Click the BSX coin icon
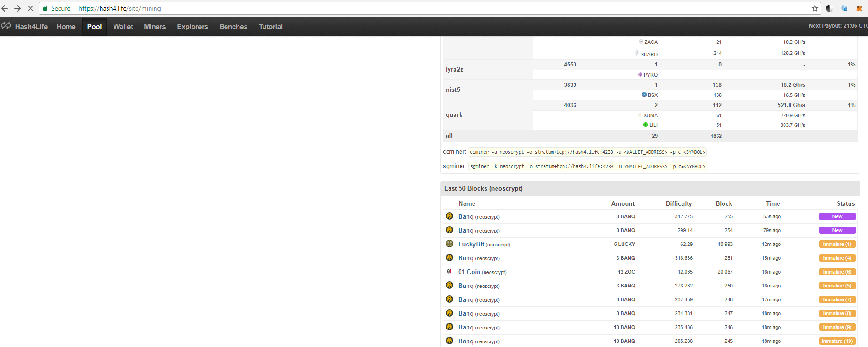 [644, 95]
